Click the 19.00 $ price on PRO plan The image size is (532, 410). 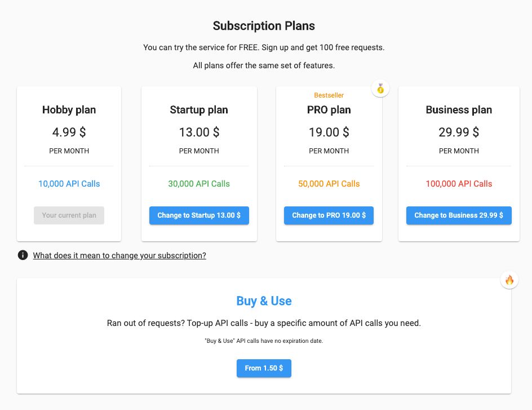329,132
